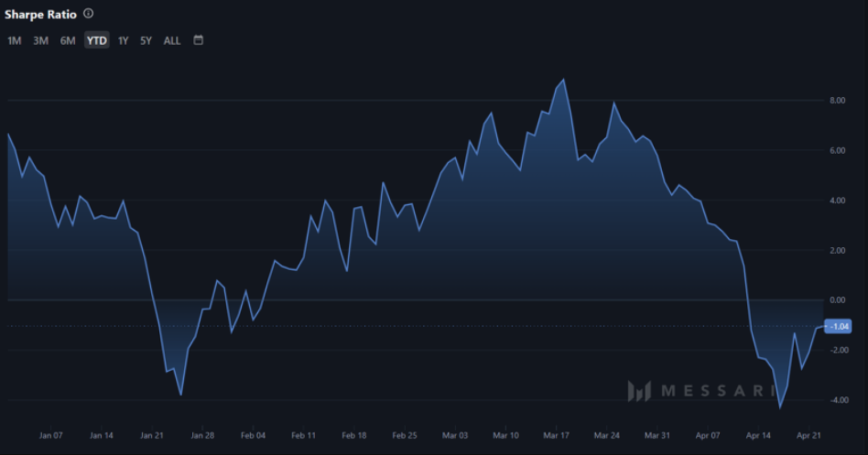This screenshot has width=868, height=455.
Task: Select the 3M time range
Action: point(40,40)
